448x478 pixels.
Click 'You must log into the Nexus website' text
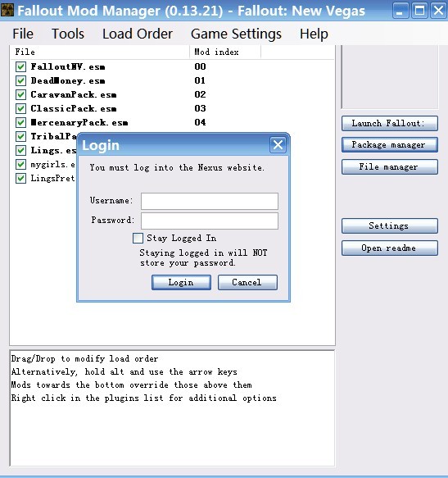(x=177, y=167)
